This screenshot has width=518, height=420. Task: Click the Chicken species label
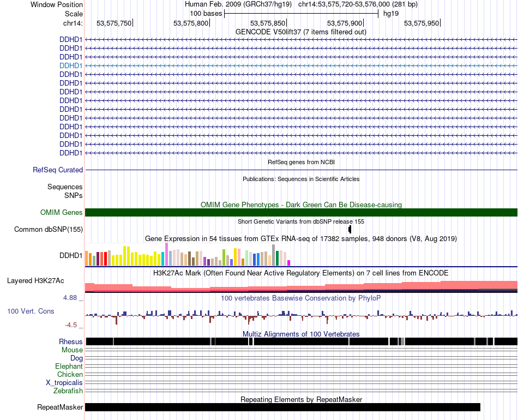[x=70, y=374]
